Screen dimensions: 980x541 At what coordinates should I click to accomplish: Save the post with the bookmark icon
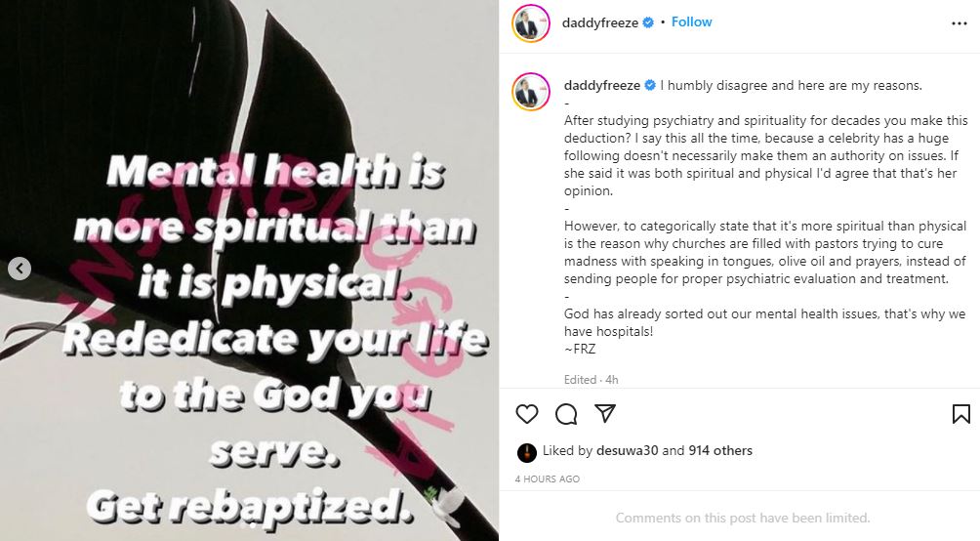coord(960,414)
